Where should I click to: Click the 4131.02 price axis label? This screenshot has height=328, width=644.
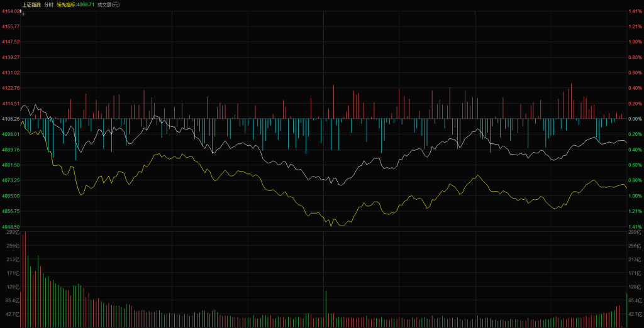tap(11, 73)
